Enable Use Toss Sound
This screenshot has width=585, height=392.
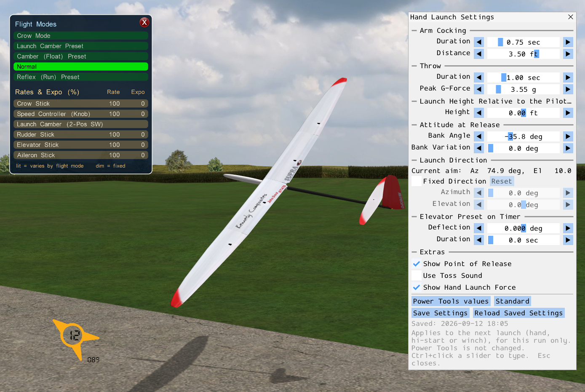tap(416, 275)
